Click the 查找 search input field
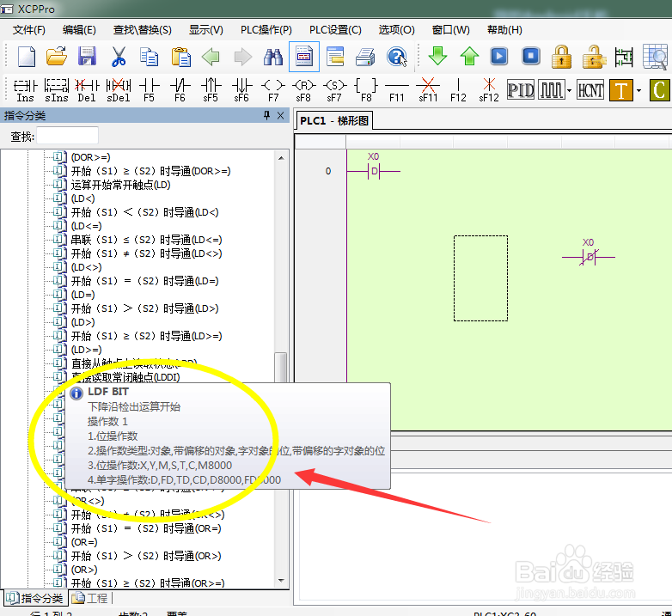Screen dimensions: 672x616 [x=67, y=137]
